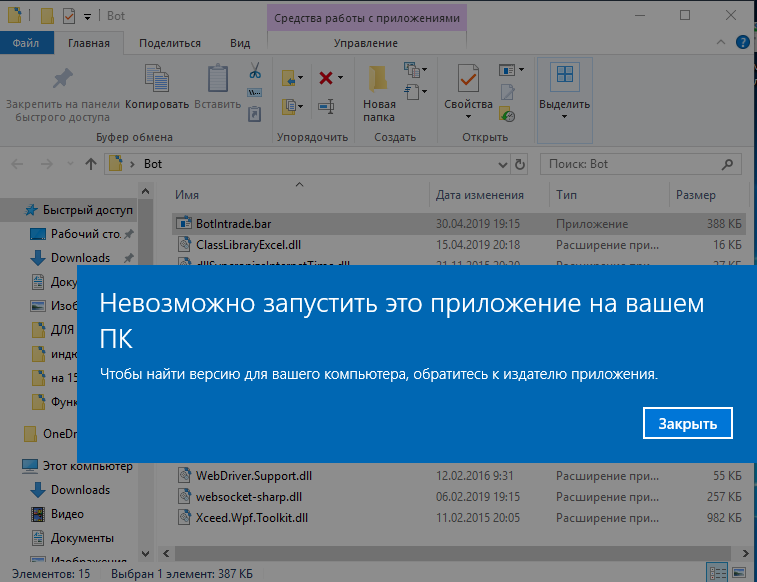Sort by Тип column header
The image size is (757, 582).
(566, 195)
